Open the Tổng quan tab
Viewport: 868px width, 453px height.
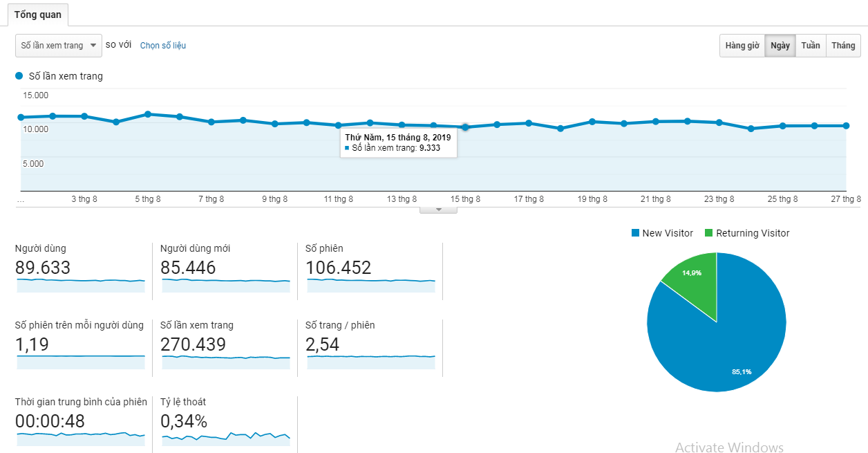coord(38,15)
